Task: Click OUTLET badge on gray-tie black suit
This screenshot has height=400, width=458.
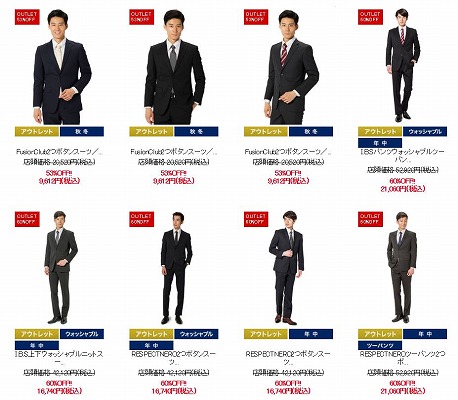Action: [x=142, y=17]
